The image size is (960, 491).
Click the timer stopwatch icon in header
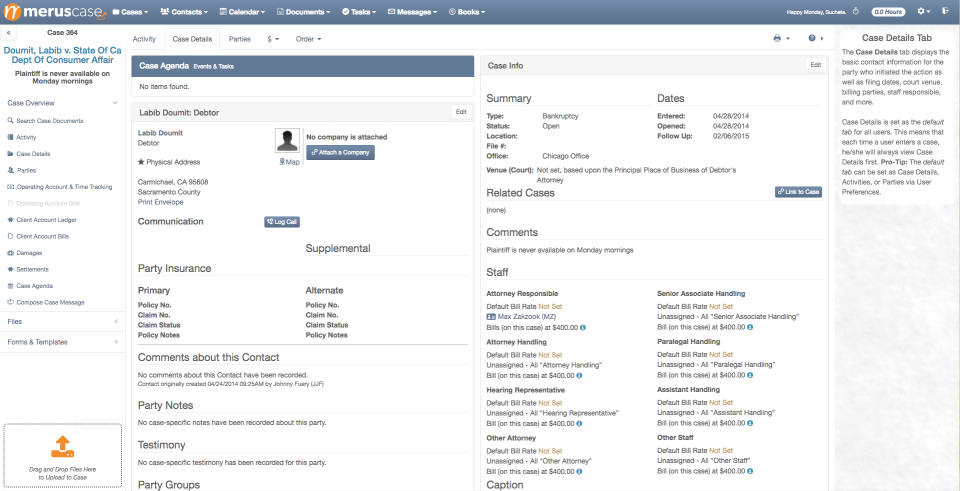(856, 12)
